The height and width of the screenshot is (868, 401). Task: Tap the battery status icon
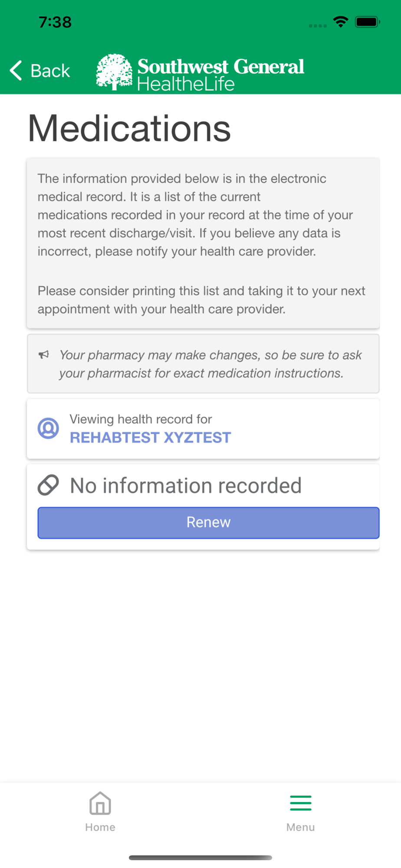coord(367,22)
